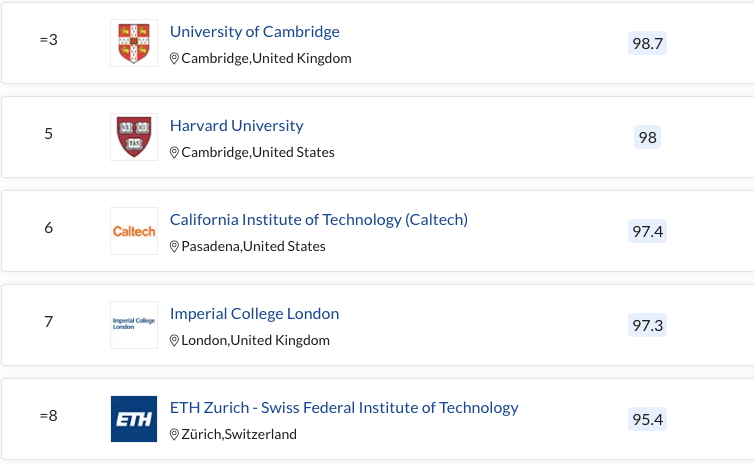Click the 97.4 score badge
754x464 pixels.
coord(647,231)
